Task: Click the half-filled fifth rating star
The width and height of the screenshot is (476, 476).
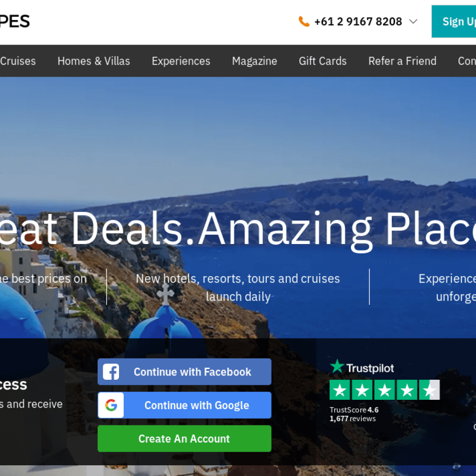Action: [x=429, y=390]
